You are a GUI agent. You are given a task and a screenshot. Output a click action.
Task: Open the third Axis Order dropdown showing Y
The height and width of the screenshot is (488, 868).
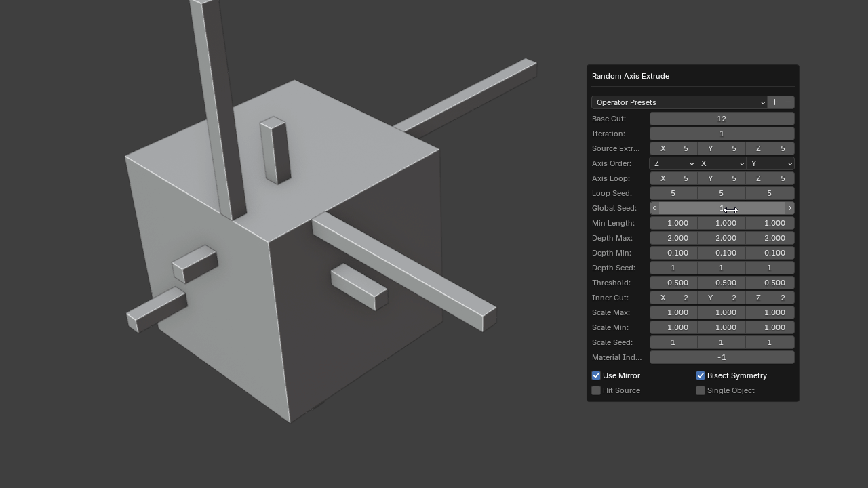pyautogui.click(x=770, y=163)
